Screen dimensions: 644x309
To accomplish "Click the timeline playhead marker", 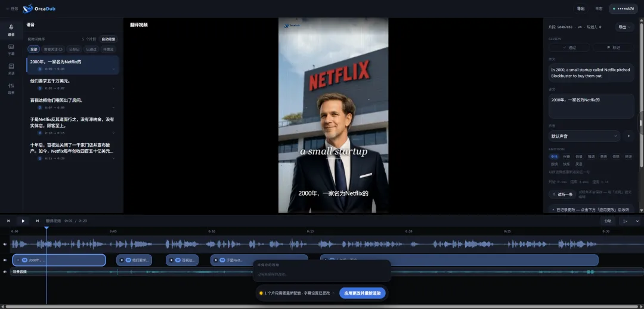I will (47, 228).
